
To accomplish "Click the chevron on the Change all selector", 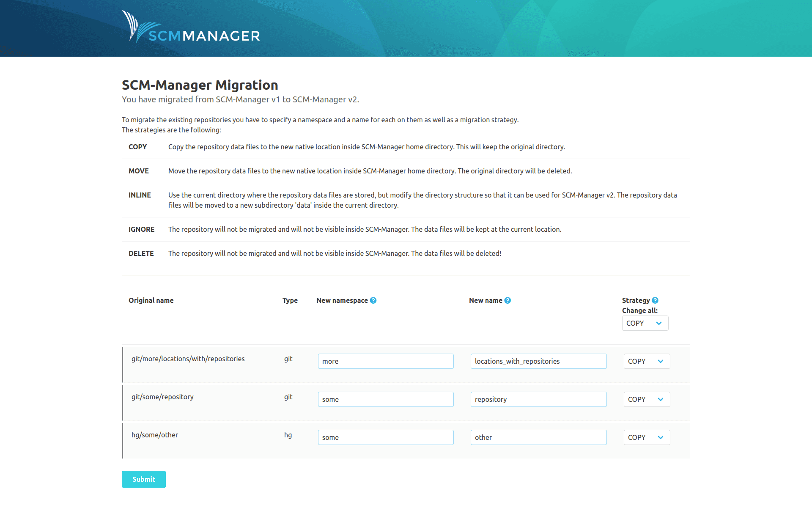I will (659, 323).
